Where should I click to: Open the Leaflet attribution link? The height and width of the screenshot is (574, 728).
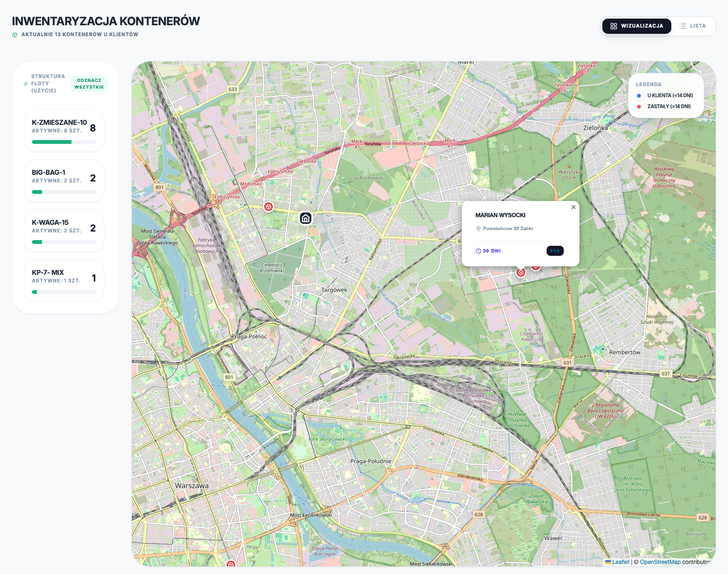pyautogui.click(x=621, y=562)
